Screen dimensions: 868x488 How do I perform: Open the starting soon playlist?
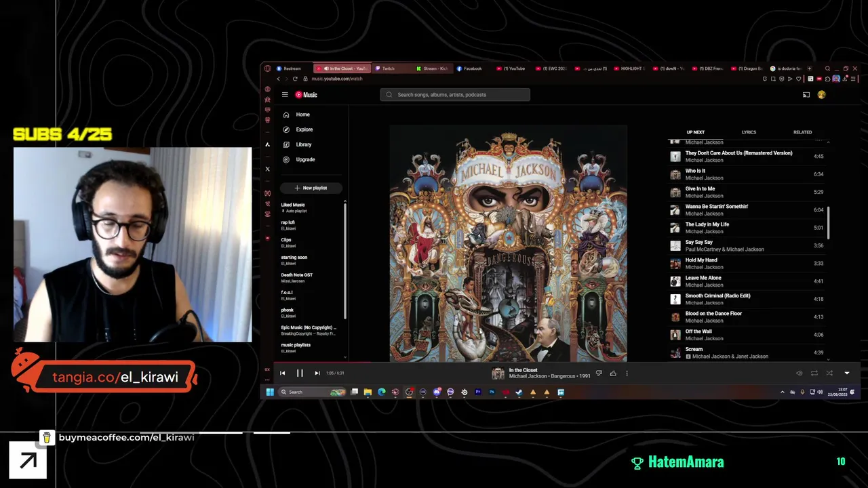[x=311, y=260]
